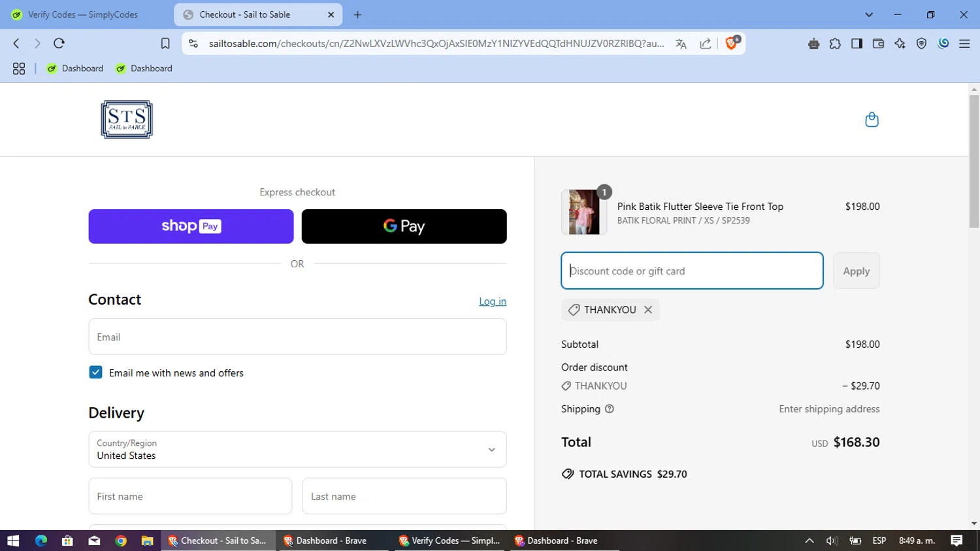980x551 pixels.
Task: Focus the Email input field
Action: (297, 337)
